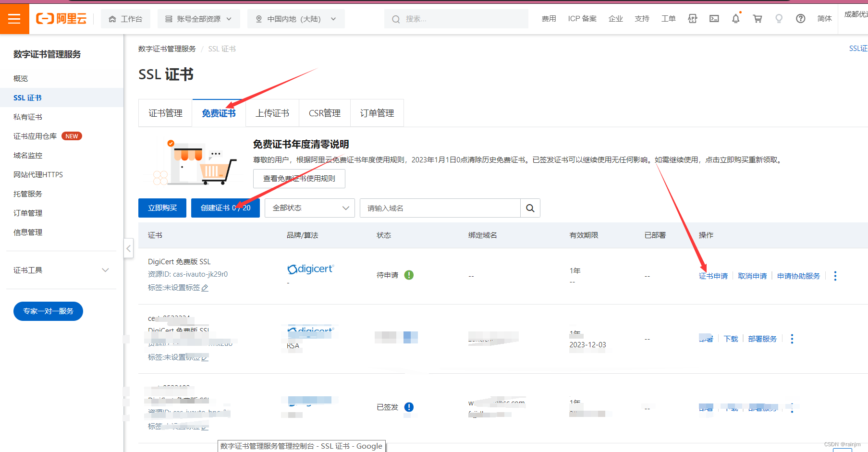Open the ICP 备案 menu

pyautogui.click(x=582, y=19)
